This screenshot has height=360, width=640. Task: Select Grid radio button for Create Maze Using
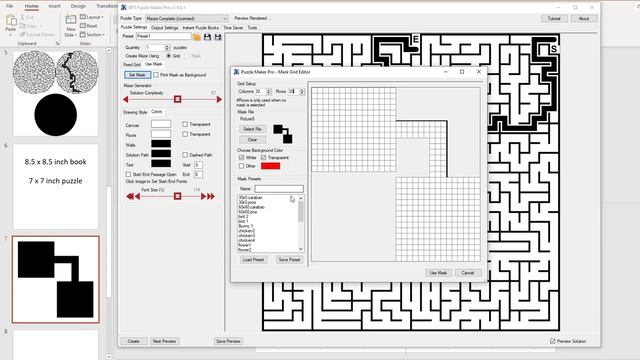pos(169,56)
